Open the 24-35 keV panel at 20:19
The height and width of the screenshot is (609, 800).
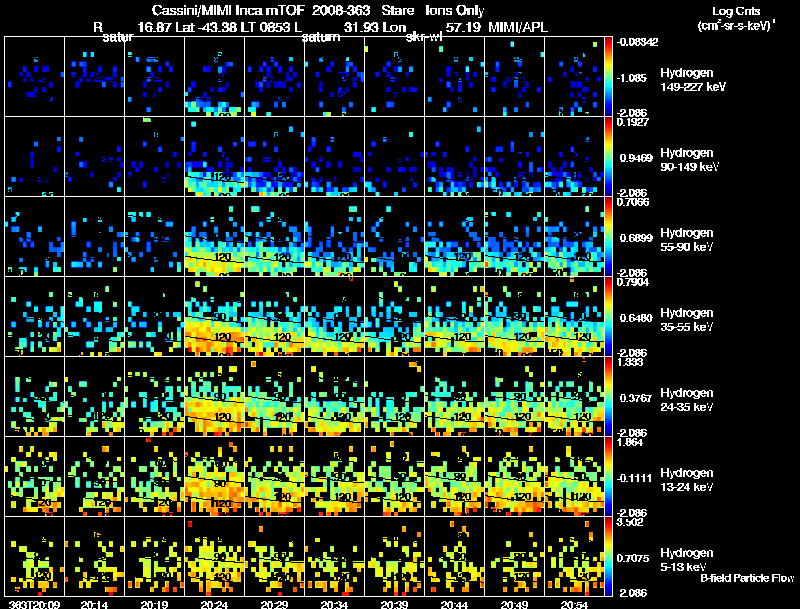point(155,397)
